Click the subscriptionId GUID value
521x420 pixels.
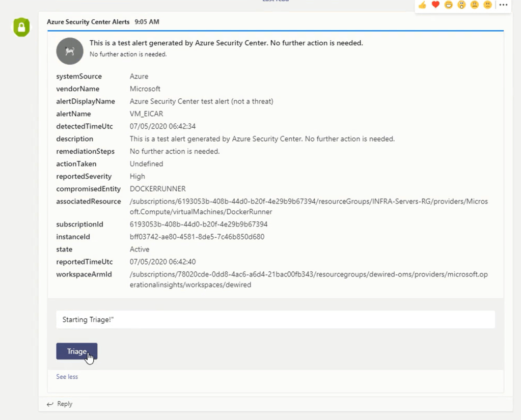[x=199, y=224]
